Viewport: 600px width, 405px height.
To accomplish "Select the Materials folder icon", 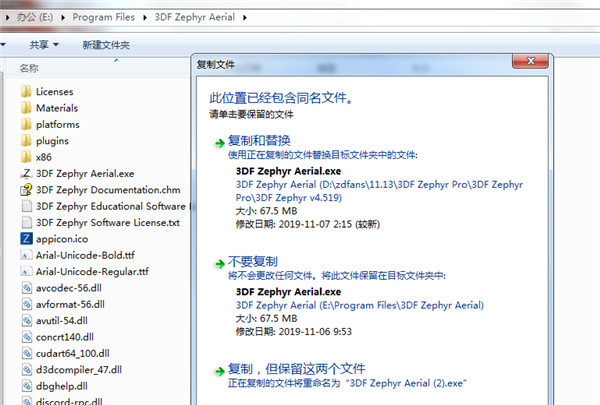I will pyautogui.click(x=26, y=108).
